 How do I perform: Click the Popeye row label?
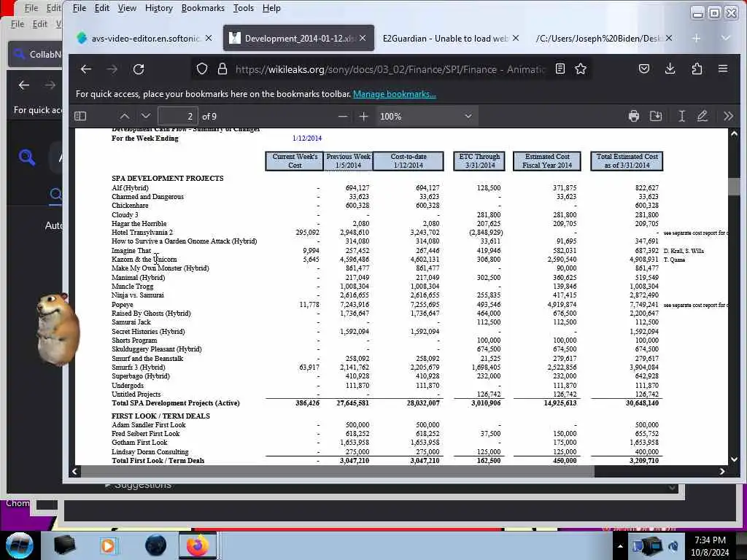[x=123, y=304]
